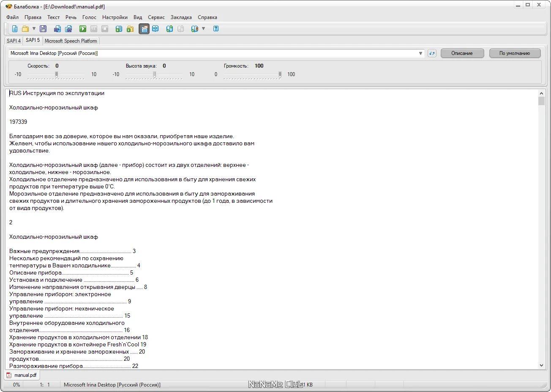Click the Скорость slider handle
This screenshot has height=392, width=551.
pyautogui.click(x=57, y=74)
